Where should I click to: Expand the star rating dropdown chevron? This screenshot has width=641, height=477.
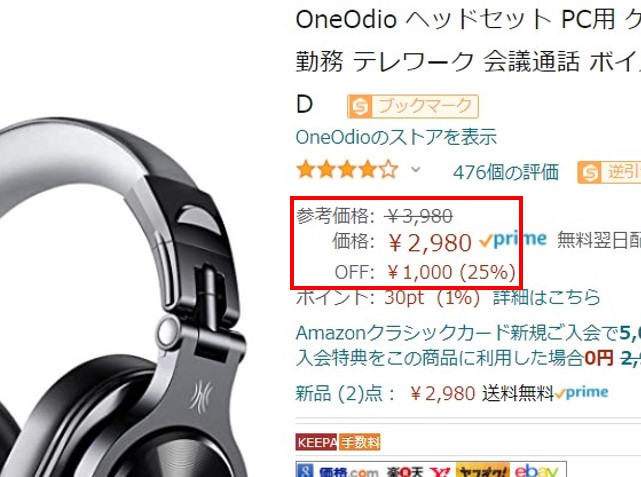coord(415,168)
